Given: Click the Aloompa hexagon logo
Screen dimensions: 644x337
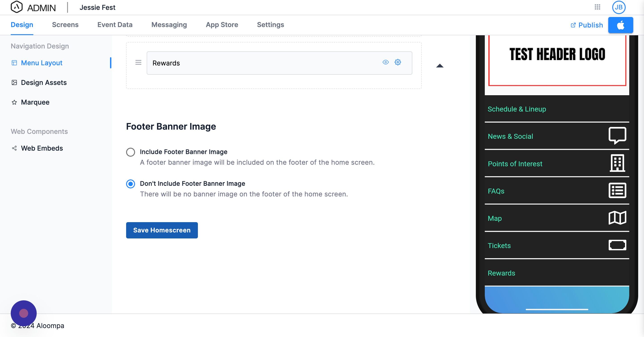Looking at the screenshot, I should pos(17,7).
